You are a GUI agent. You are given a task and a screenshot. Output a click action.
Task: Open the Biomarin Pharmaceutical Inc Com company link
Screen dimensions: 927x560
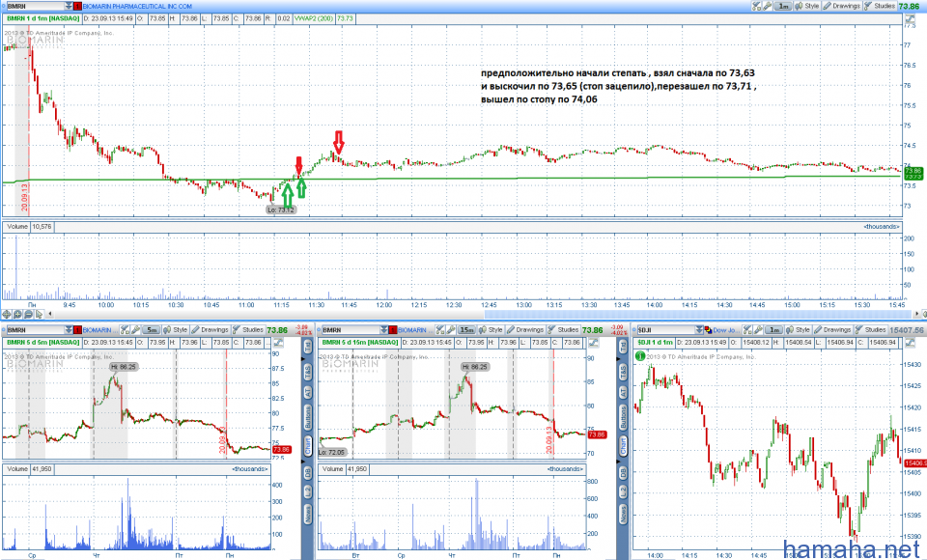point(137,6)
